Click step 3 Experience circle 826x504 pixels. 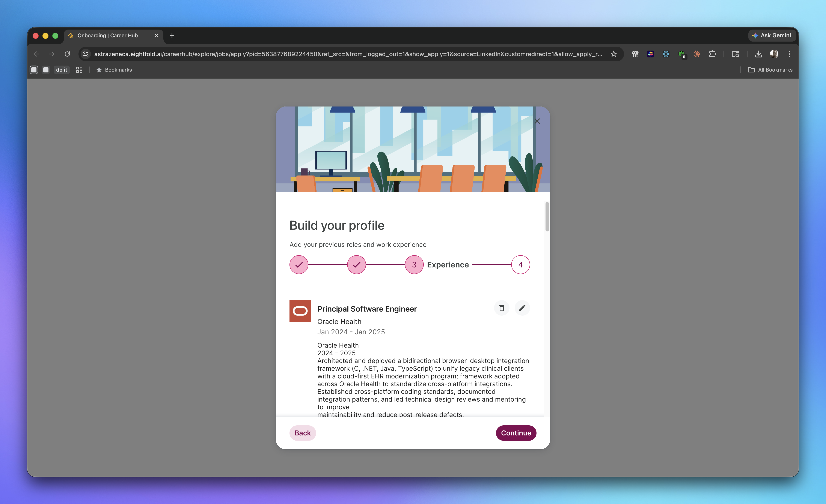(x=414, y=265)
